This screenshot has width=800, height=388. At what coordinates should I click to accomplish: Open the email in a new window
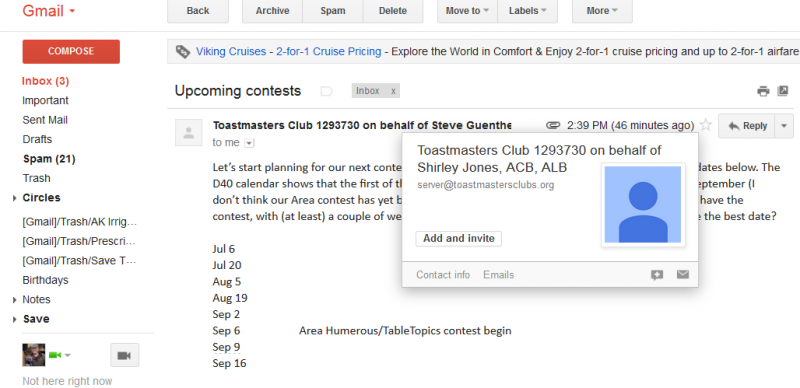point(783,91)
